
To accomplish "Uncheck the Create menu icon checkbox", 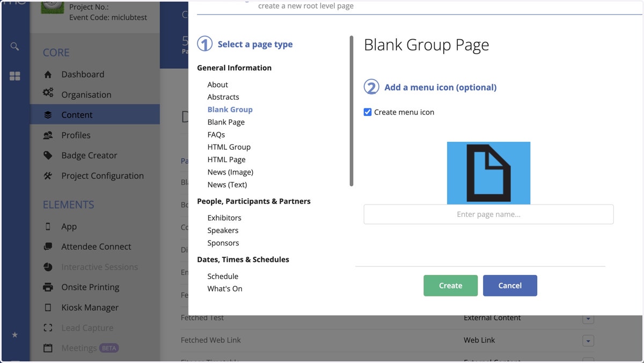I will [x=368, y=112].
